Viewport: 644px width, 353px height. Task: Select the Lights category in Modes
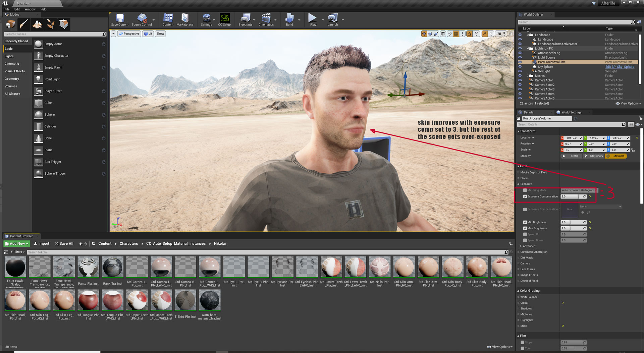pyautogui.click(x=9, y=56)
